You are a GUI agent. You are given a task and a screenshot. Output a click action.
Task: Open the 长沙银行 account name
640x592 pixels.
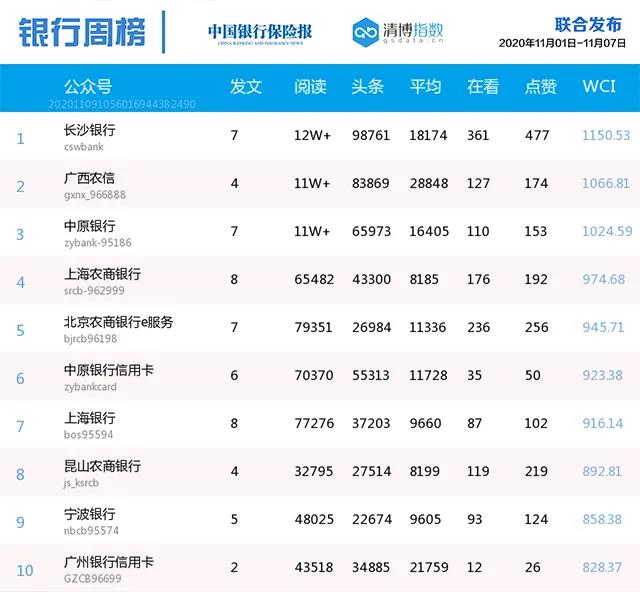point(89,130)
